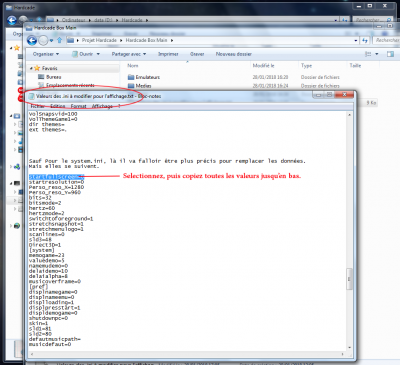Close the Bloc-notes window

(x=344, y=95)
